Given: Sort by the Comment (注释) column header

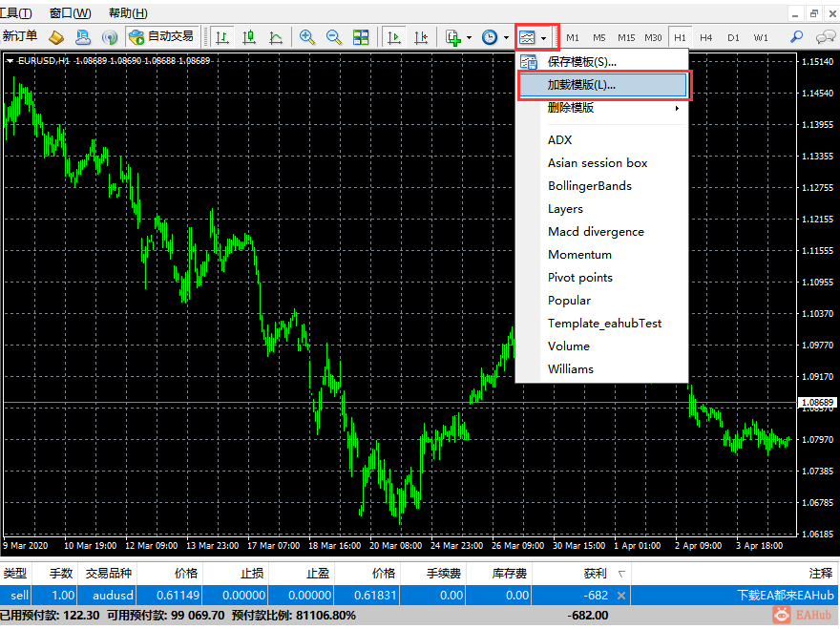Looking at the screenshot, I should (736, 574).
